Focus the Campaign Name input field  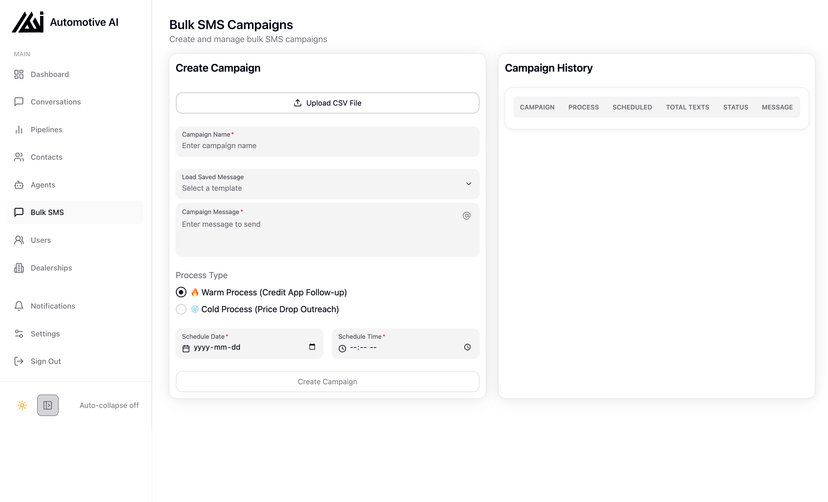pyautogui.click(x=327, y=141)
